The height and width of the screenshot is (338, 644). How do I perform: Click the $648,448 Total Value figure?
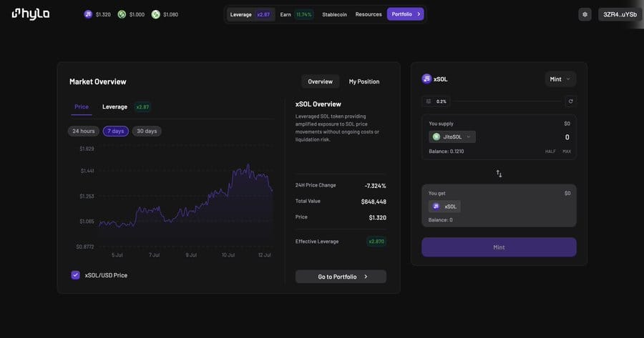[374, 202]
